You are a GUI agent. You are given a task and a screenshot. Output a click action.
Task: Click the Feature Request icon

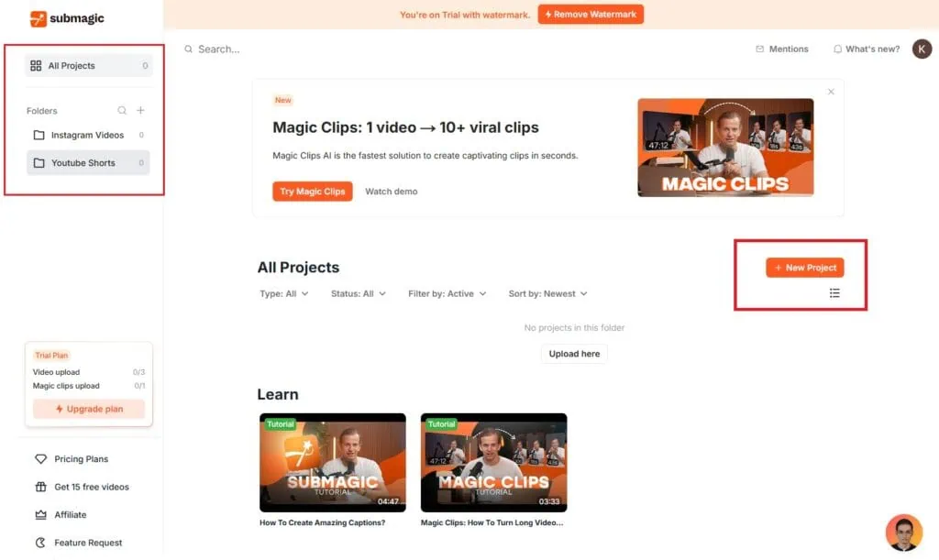click(40, 543)
